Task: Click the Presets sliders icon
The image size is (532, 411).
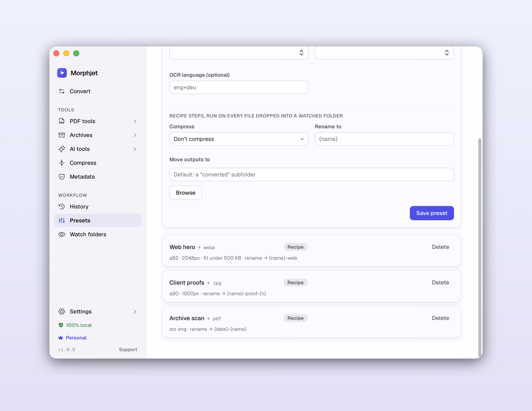Action: pos(62,220)
